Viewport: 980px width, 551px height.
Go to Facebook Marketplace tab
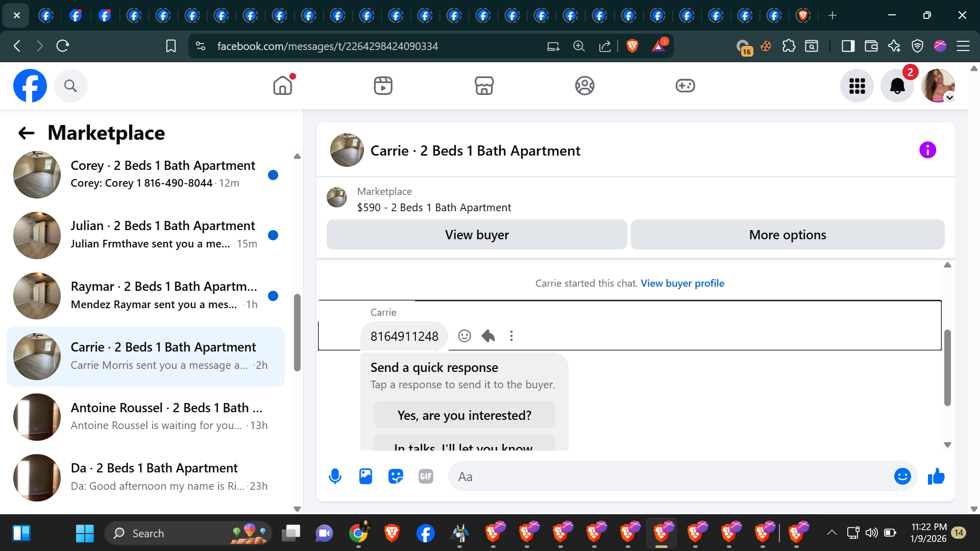point(484,86)
